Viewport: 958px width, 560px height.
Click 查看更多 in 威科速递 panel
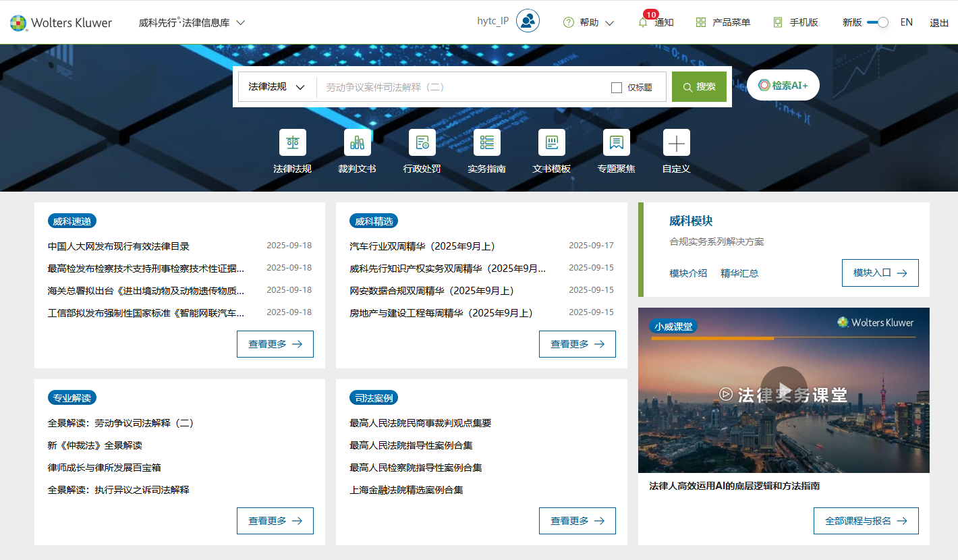point(275,344)
